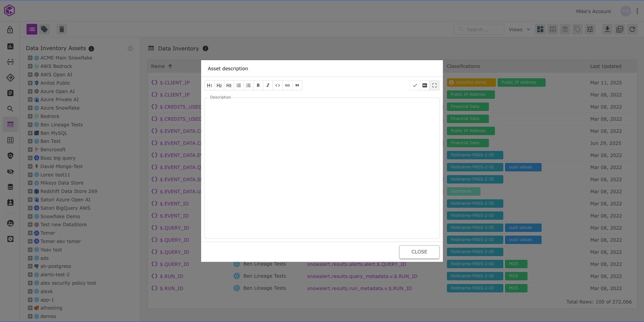The image size is (644, 322).
Task: Insert a numbered list in description
Action: point(248,85)
